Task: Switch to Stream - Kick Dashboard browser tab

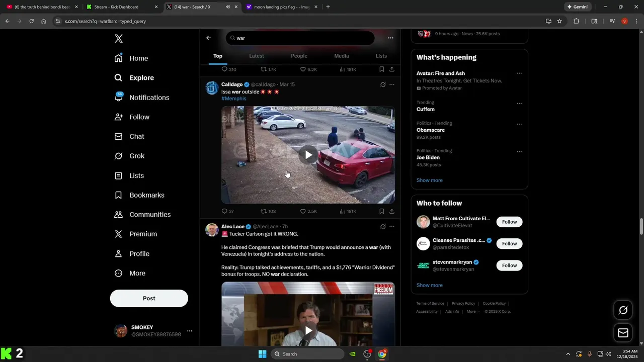Action: 122,7
